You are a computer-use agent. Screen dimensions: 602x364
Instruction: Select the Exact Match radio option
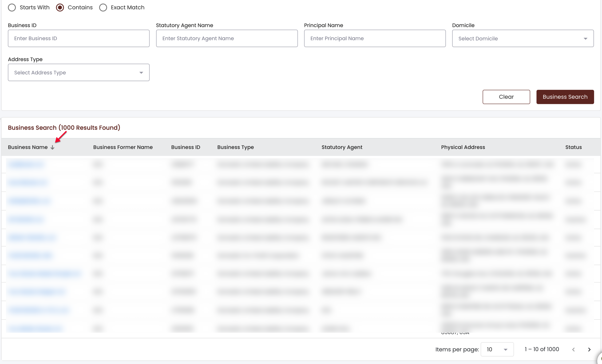103,8
